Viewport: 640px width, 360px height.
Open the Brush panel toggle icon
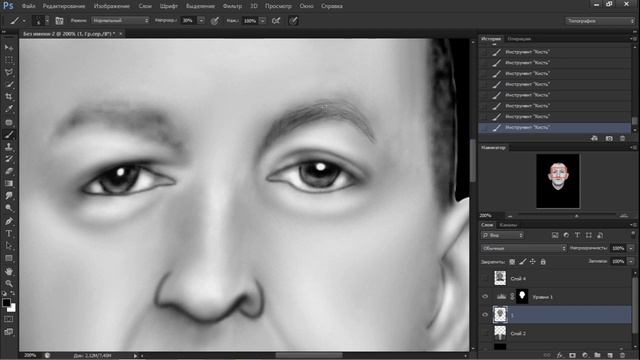tap(59, 20)
